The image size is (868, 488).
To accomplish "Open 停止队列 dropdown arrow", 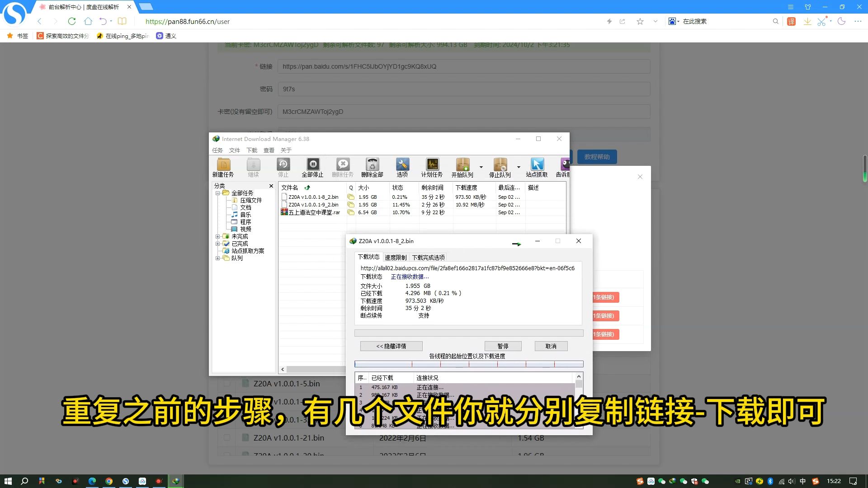I will tap(519, 167).
